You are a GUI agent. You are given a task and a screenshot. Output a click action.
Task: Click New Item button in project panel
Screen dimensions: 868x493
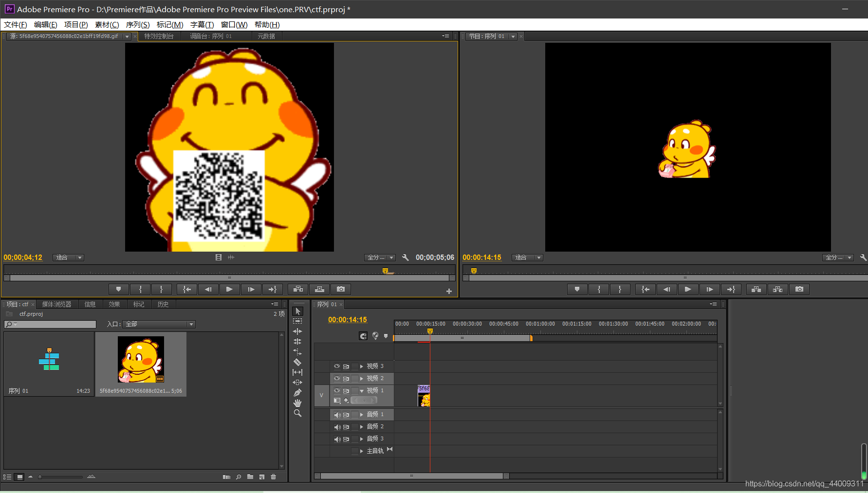click(x=262, y=477)
